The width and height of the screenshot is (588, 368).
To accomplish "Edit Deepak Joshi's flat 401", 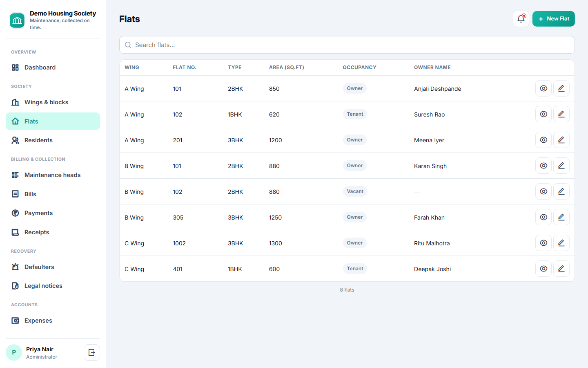I will click(x=561, y=269).
